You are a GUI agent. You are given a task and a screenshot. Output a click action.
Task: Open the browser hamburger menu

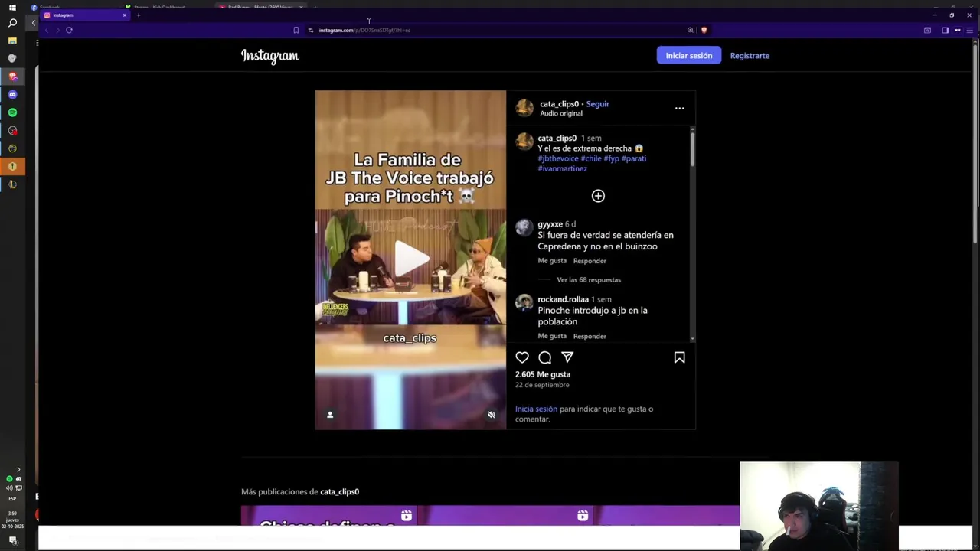coord(969,30)
